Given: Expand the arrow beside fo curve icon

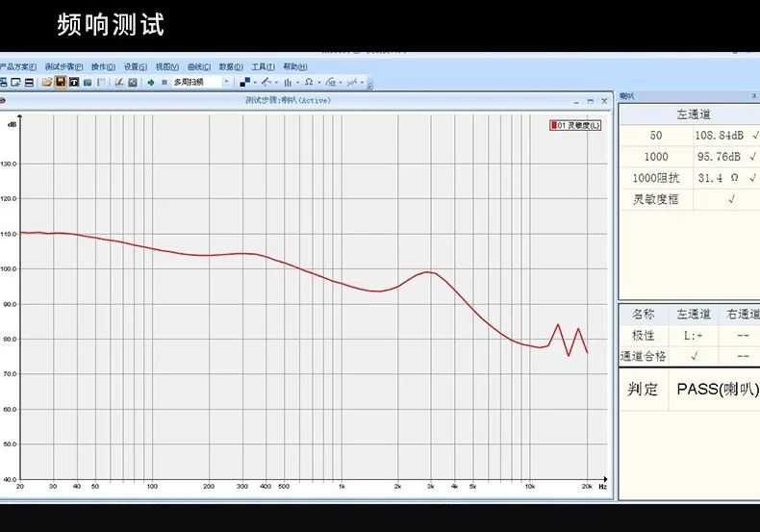Looking at the screenshot, I should pyautogui.click(x=341, y=83).
